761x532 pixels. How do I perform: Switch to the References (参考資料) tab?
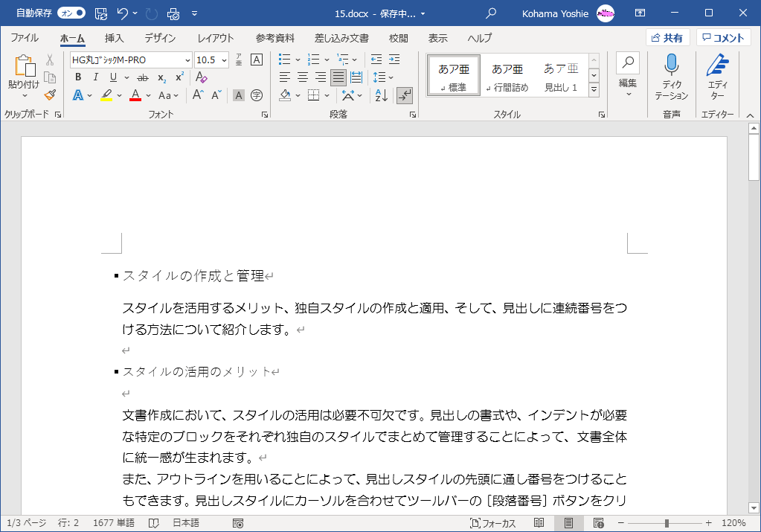(x=275, y=38)
